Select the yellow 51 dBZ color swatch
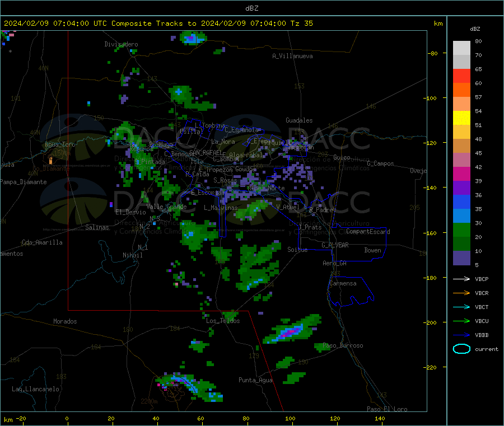This screenshot has height=426, width=504. (461, 118)
